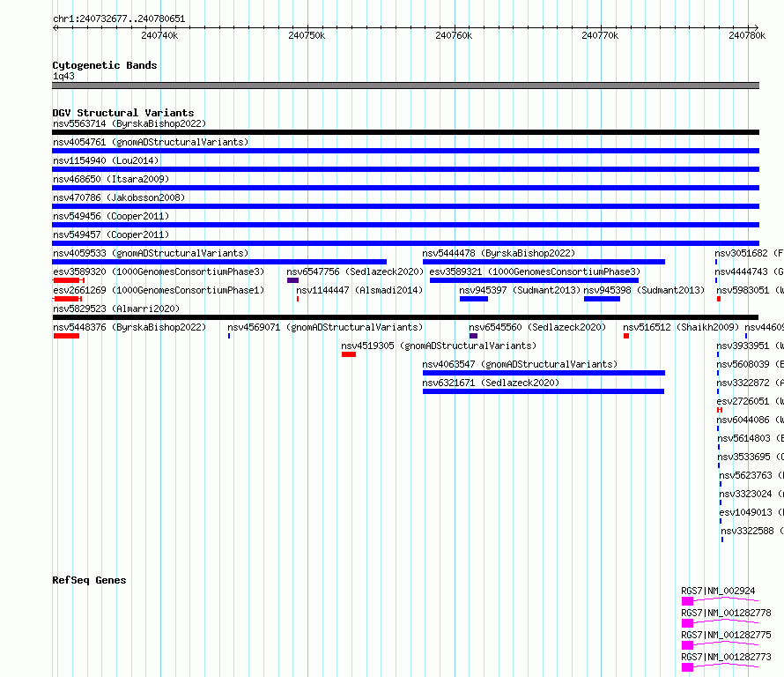The height and width of the screenshot is (677, 784).
Task: Click the nsv549457 (Cooper2011) label
Action: tap(111, 234)
